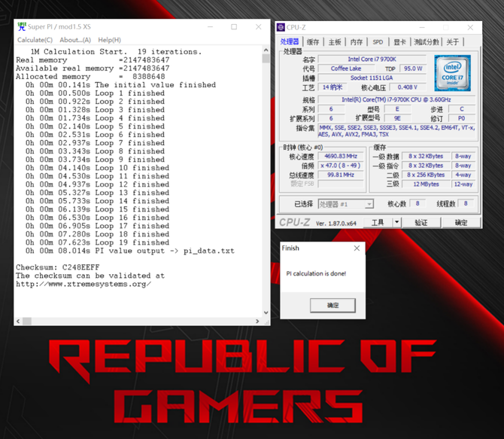Click the '1M Calculation Start. 19 iterations.' line
Screen dimensions: 504x439
point(116,51)
